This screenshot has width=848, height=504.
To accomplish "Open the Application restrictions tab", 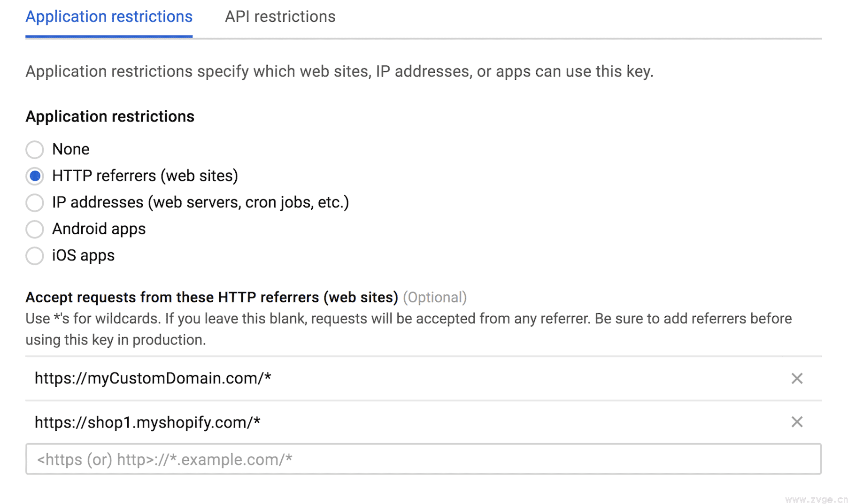I will pyautogui.click(x=109, y=17).
